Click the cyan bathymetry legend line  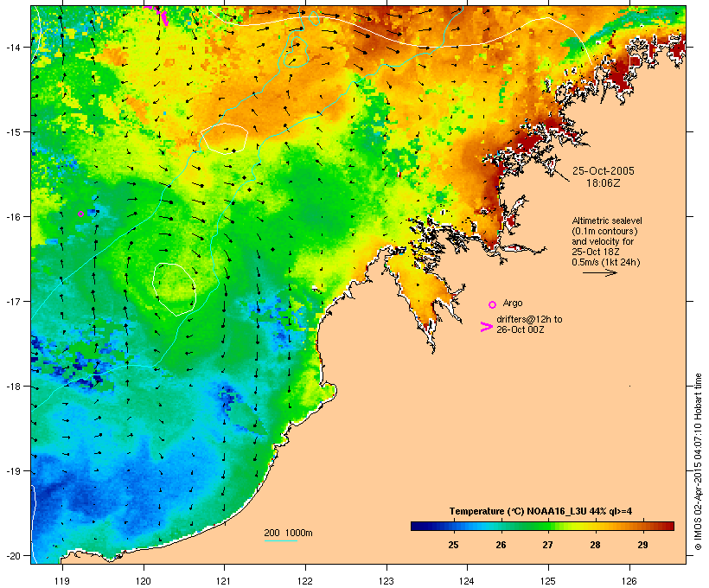(280, 540)
